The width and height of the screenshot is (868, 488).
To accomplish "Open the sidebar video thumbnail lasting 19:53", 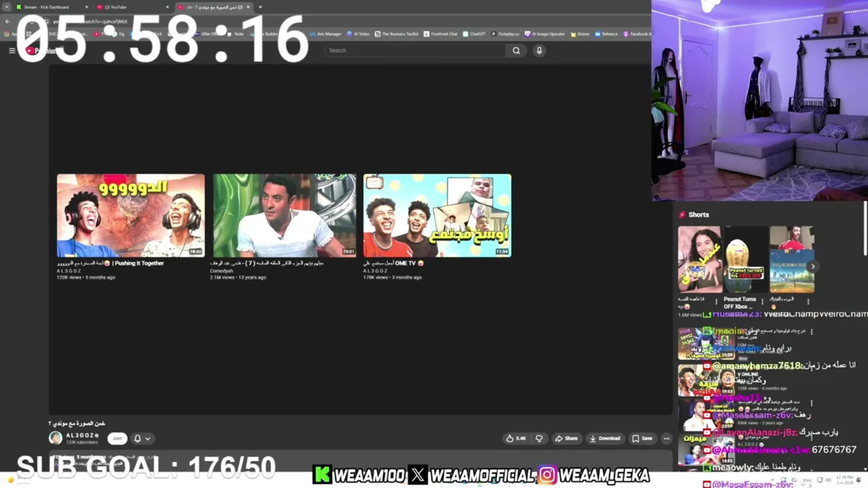I will pos(706,380).
